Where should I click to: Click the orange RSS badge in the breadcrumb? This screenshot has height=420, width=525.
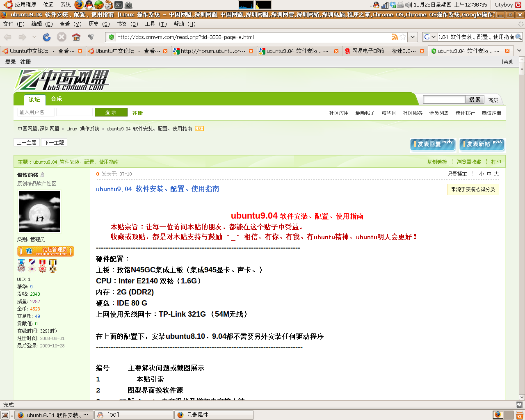[199, 128]
